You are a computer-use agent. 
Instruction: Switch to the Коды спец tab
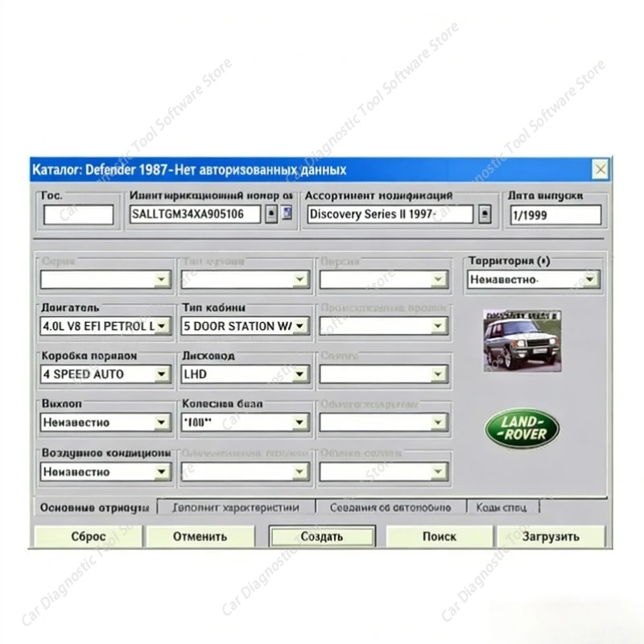point(502,508)
